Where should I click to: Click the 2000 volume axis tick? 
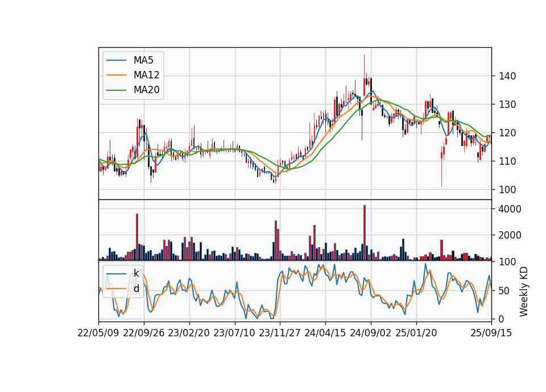point(510,235)
